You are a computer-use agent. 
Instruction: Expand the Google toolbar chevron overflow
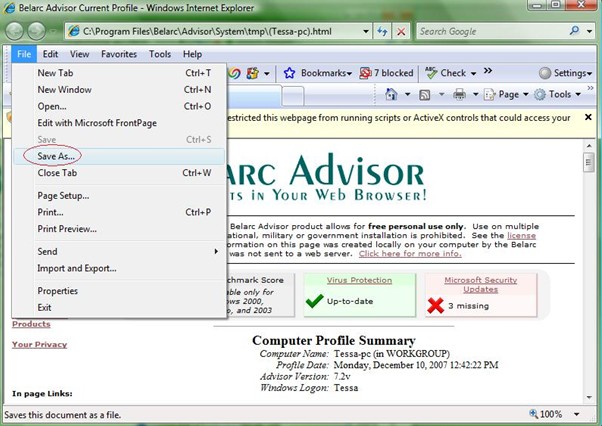coord(488,71)
